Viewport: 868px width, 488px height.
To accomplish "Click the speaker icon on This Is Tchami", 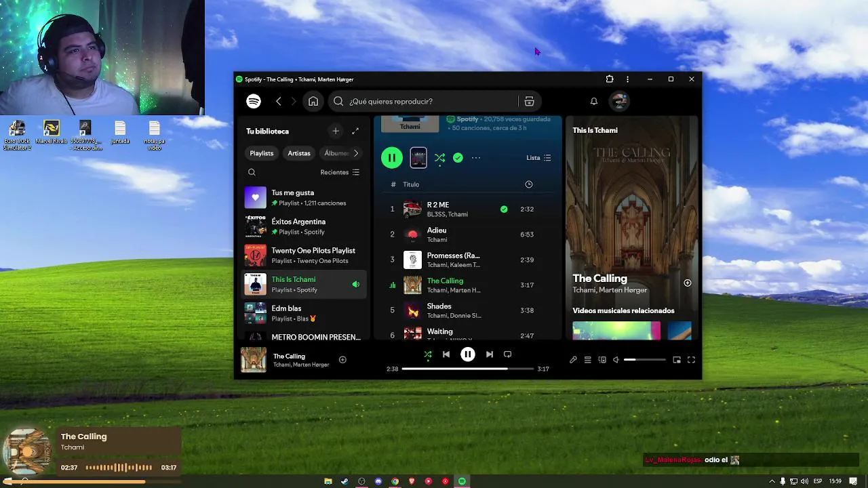I will coord(355,285).
